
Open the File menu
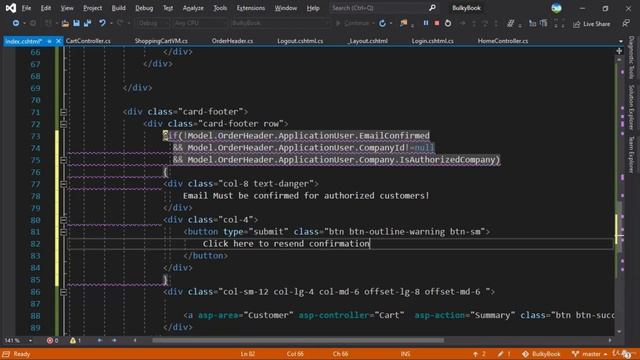click(x=26, y=8)
